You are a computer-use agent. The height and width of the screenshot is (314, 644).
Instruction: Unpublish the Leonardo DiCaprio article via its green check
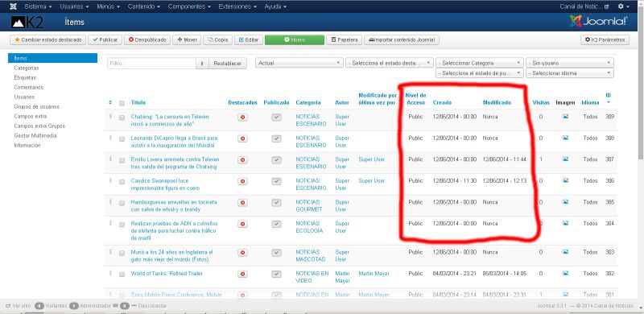(276, 139)
